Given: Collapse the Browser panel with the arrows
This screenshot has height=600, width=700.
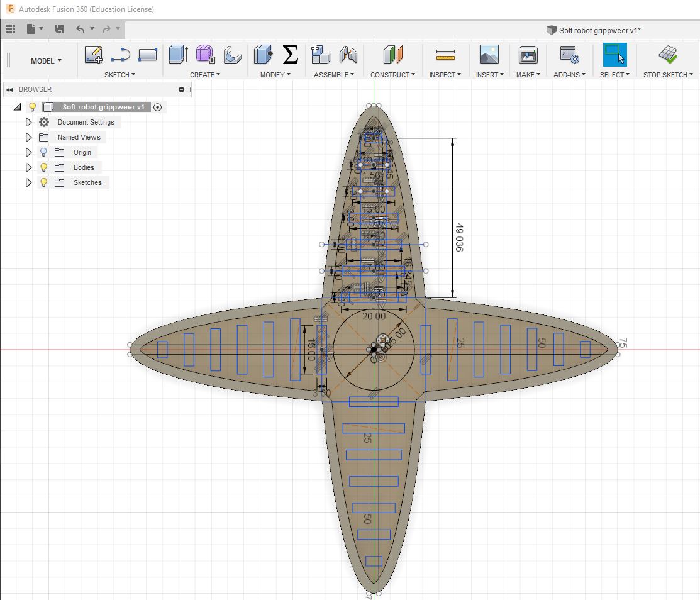Looking at the screenshot, I should pyautogui.click(x=10, y=89).
